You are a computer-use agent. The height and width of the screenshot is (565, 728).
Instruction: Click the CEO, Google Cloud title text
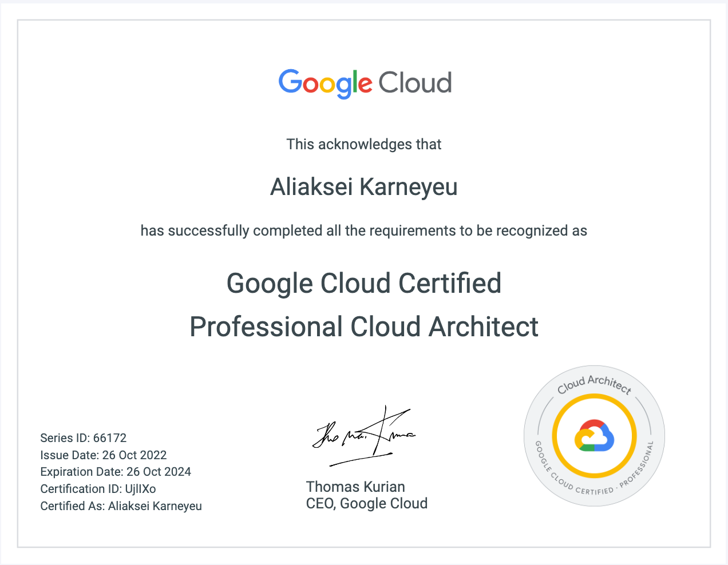click(x=367, y=503)
